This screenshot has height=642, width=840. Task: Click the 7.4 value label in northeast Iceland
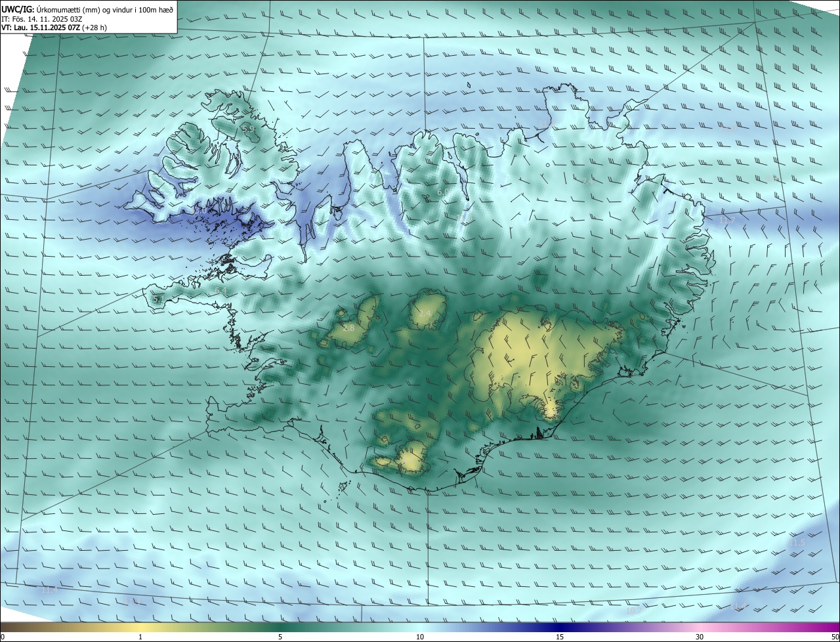tap(587, 181)
